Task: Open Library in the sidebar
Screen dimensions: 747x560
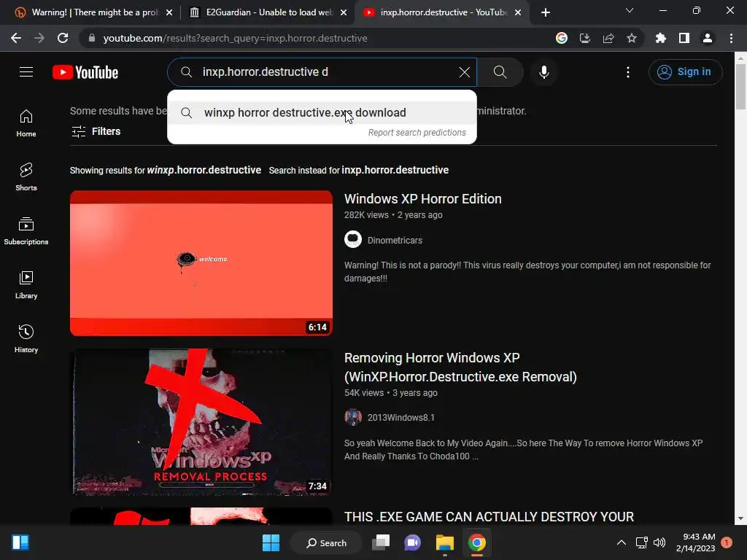Action: tap(26, 285)
